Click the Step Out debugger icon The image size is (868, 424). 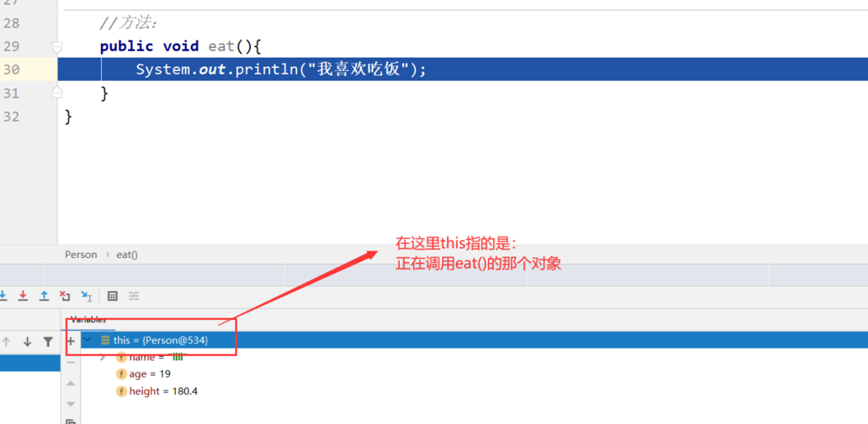coord(44,296)
